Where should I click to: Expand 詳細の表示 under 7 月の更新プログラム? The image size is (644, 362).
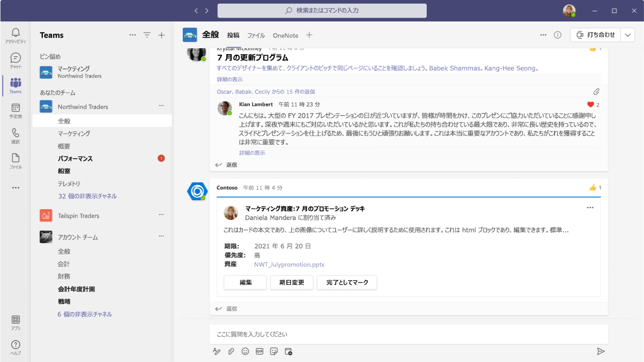tap(230, 79)
